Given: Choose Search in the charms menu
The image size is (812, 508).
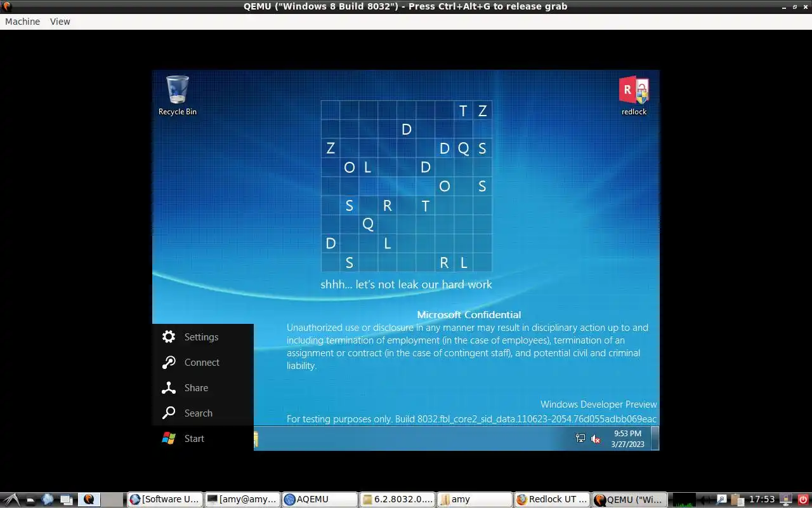Looking at the screenshot, I should [203, 413].
